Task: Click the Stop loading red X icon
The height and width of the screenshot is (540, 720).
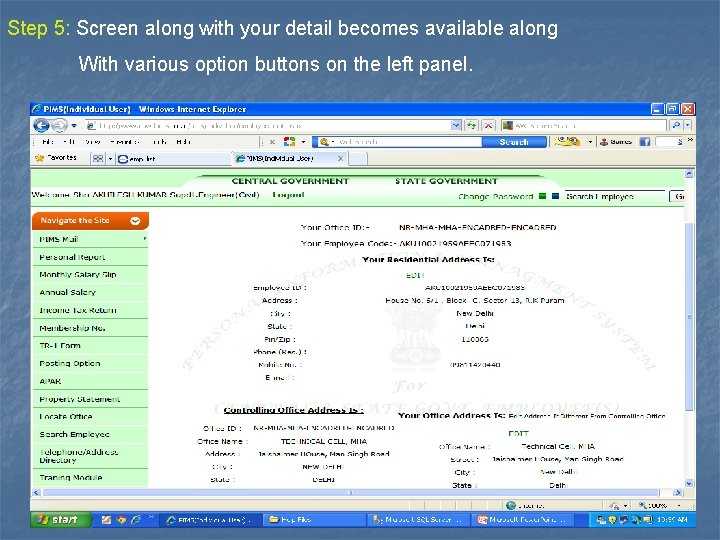Action: 488,125
